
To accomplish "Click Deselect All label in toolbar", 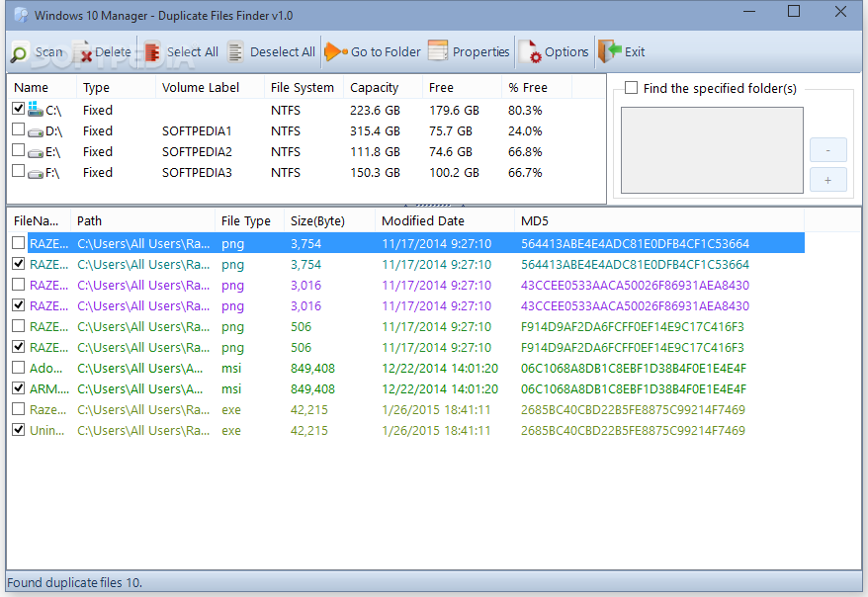I will click(x=283, y=52).
